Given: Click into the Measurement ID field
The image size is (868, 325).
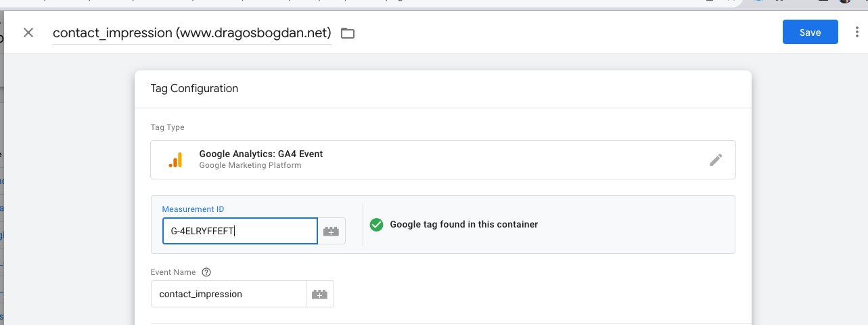Looking at the screenshot, I should coord(240,231).
